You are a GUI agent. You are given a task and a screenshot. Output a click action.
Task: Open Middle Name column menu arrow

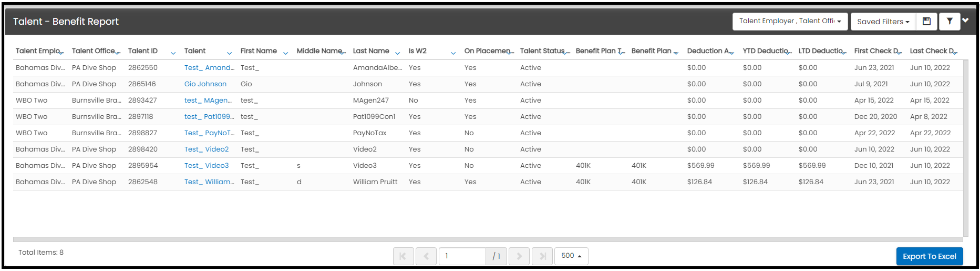(343, 53)
